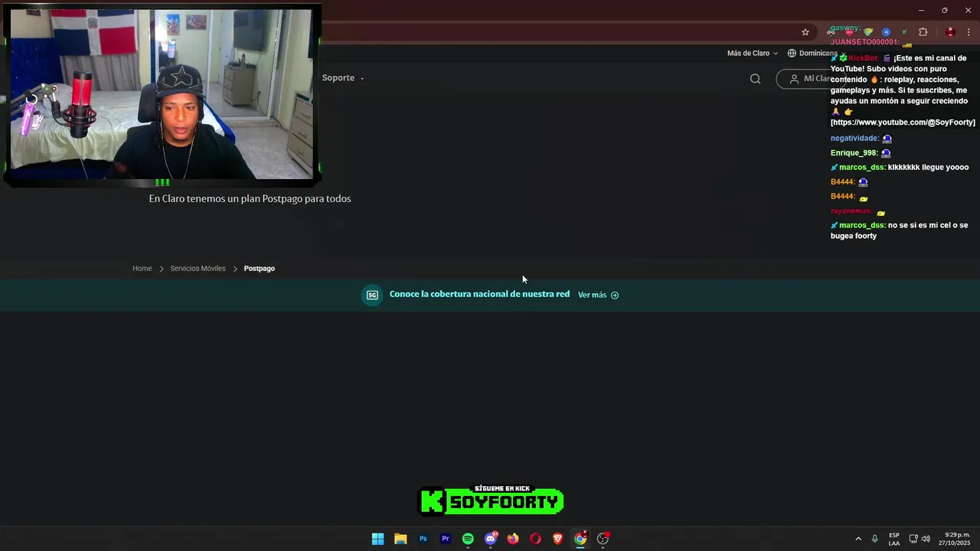Viewport: 980px width, 551px height.
Task: Click the Postpago breadcrumb item
Action: [259, 269]
